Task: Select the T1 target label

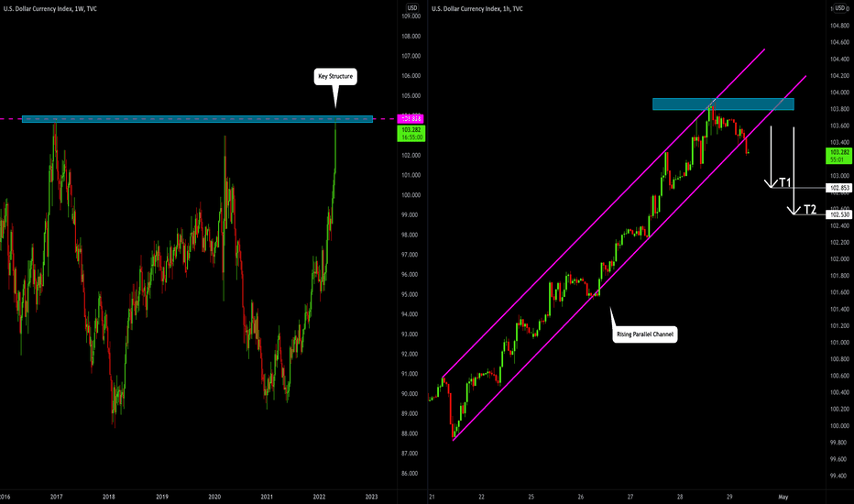Action: [x=785, y=182]
